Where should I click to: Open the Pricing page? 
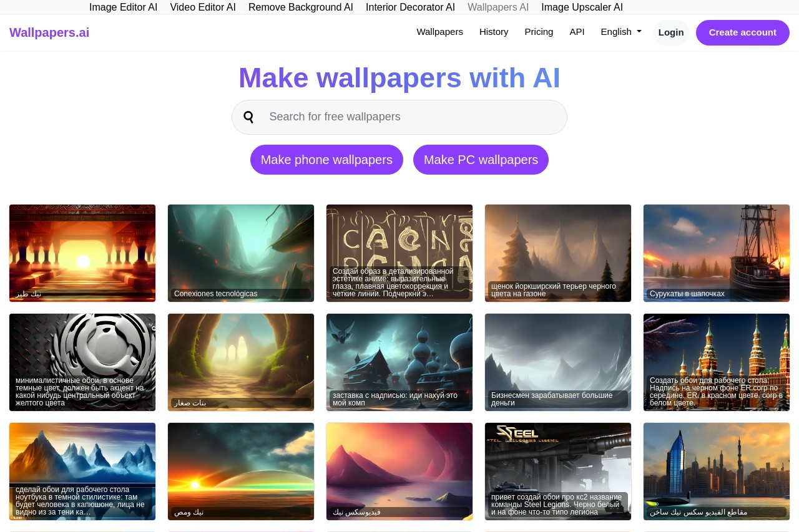point(539,32)
